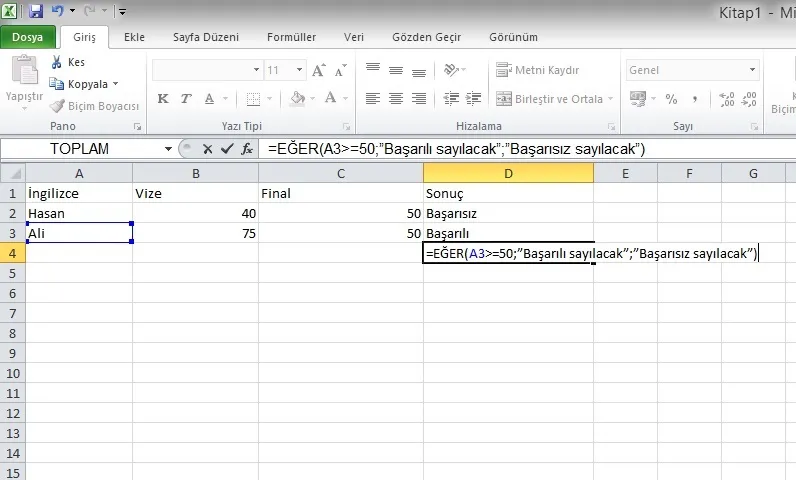Screen dimensions: 796x480
Task: Open the TOPLAM name box dropdown
Action: (168, 148)
